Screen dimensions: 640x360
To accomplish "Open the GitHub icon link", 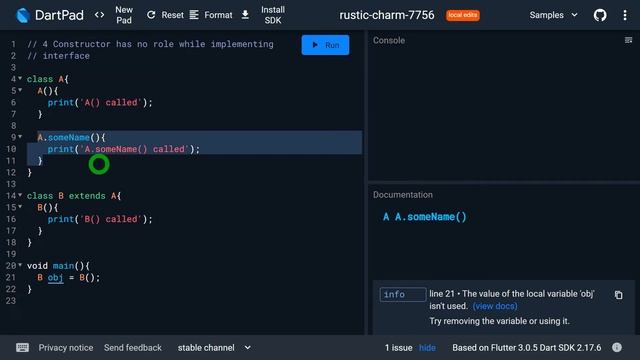I will [x=600, y=16].
